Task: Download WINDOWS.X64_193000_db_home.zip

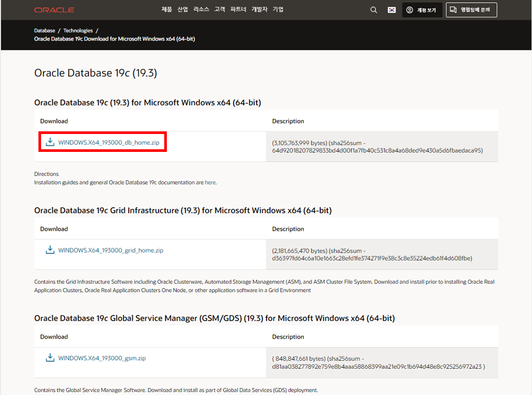Action: coord(109,142)
